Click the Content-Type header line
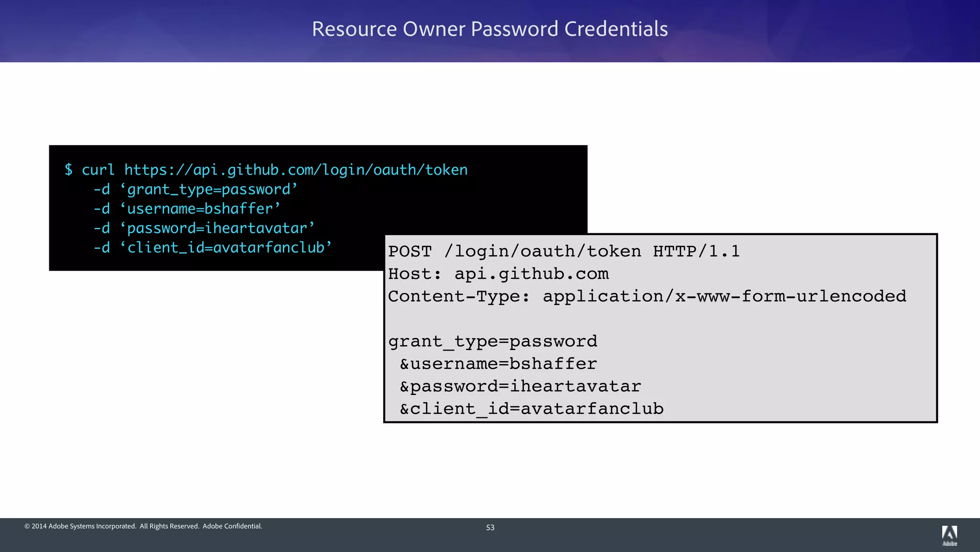Screen dimensions: 980x552 coord(647,296)
